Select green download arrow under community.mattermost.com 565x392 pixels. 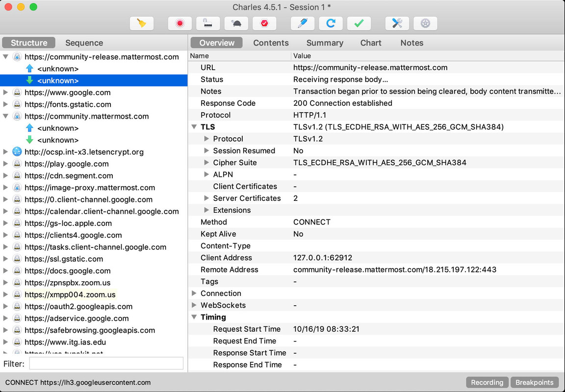click(x=29, y=140)
